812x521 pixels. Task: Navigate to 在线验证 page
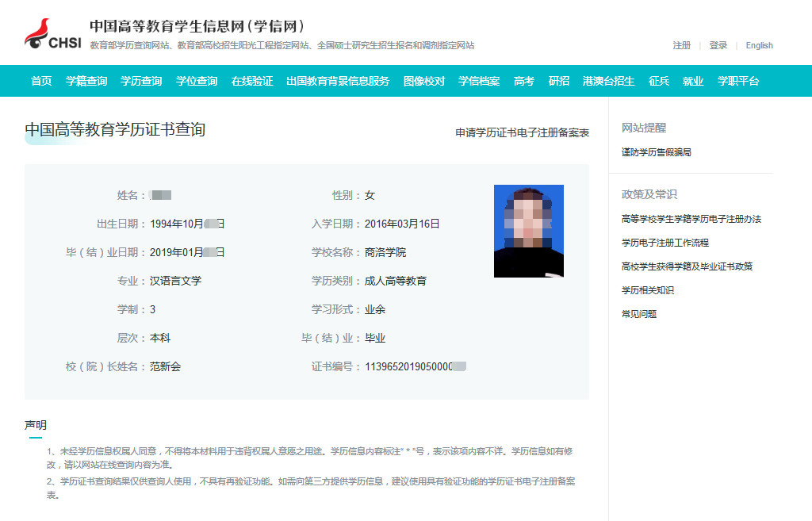252,81
